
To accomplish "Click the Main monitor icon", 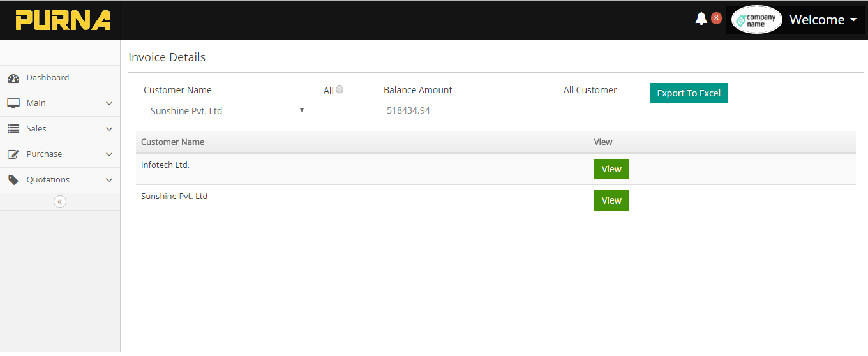I will pos(13,103).
